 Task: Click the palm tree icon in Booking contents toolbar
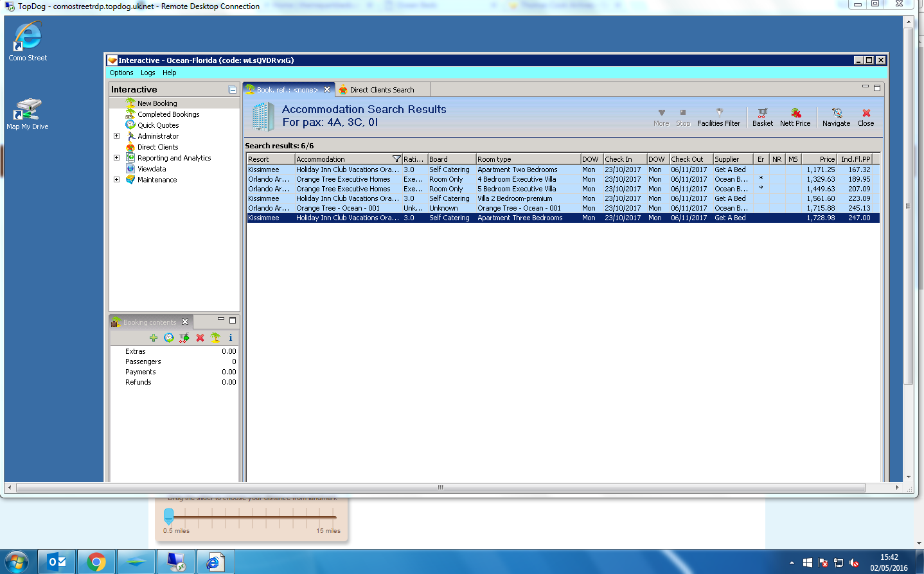pyautogui.click(x=215, y=338)
